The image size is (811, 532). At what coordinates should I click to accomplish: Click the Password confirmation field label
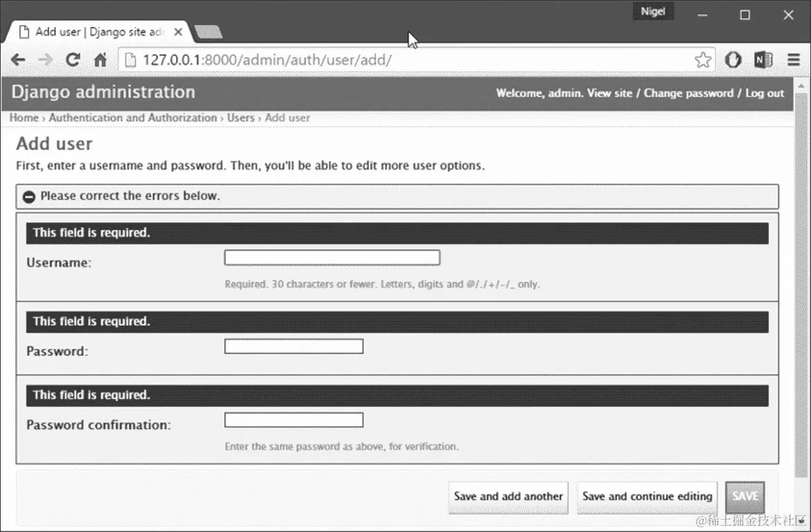tap(99, 425)
